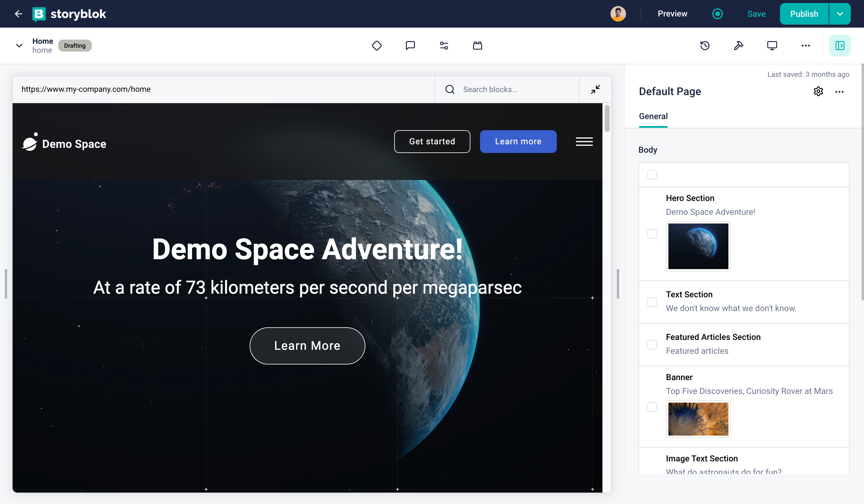Switch device view with monitor icon
The image size is (864, 504).
click(772, 46)
